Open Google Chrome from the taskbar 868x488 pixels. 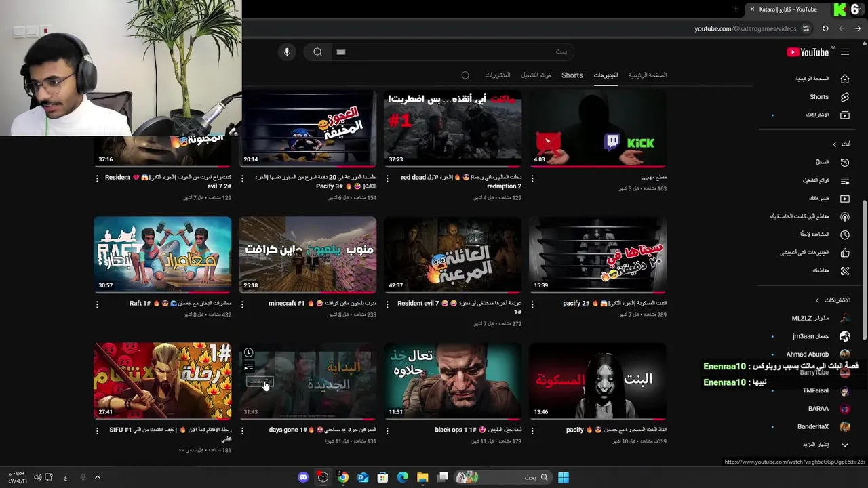click(343, 477)
